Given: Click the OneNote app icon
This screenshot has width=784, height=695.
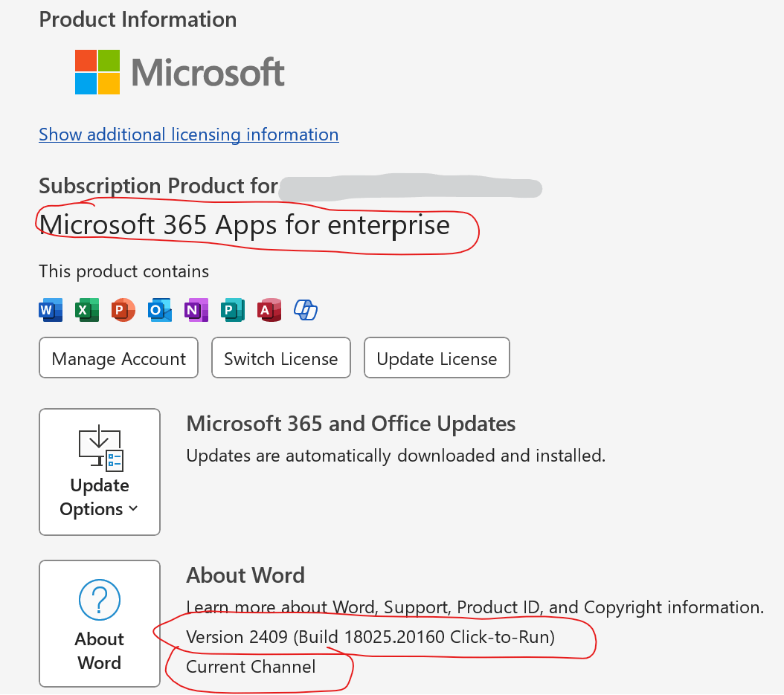Looking at the screenshot, I should coord(196,310).
